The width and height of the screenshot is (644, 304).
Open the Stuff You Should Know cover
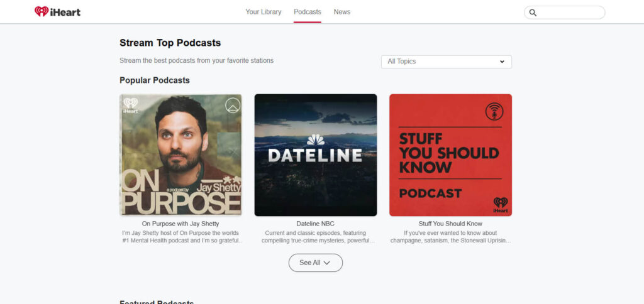click(x=450, y=155)
